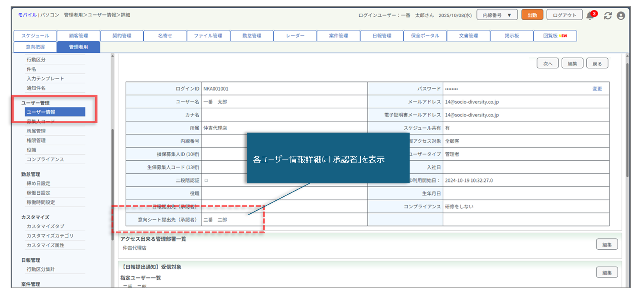Click the 編集 button beside 次へ
Image resolution: width=644 pixels, height=297 pixels.
pyautogui.click(x=572, y=64)
